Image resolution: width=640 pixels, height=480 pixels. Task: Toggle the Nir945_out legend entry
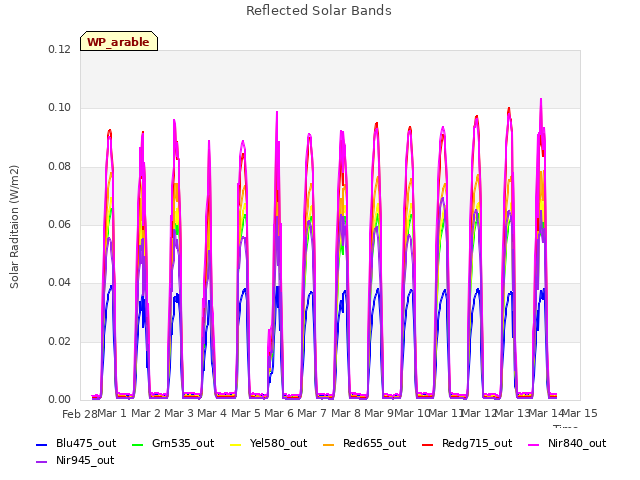pyautogui.click(x=75, y=461)
